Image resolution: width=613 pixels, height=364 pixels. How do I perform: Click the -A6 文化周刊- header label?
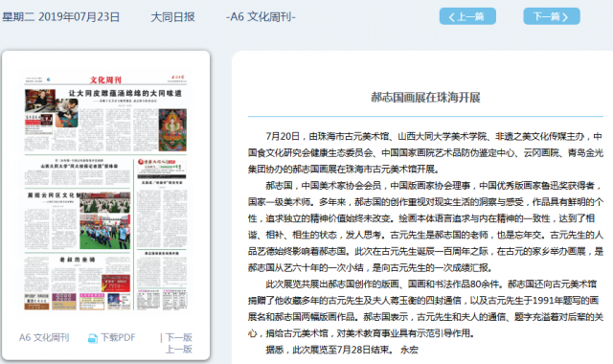pyautogui.click(x=261, y=17)
